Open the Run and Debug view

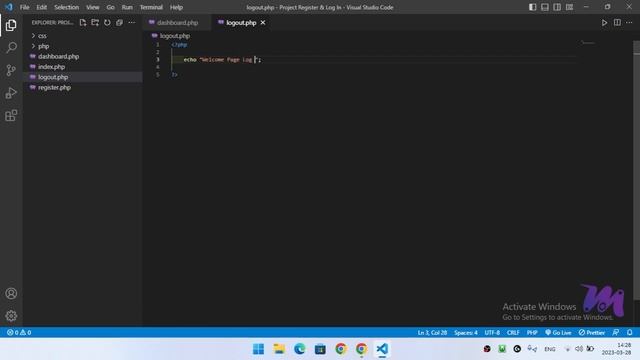click(x=11, y=93)
